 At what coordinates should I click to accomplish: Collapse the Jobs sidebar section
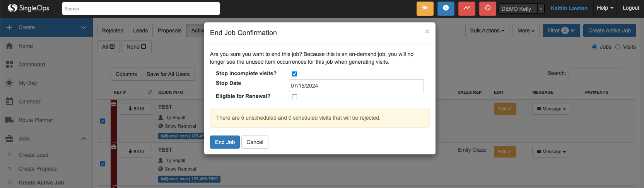(x=84, y=139)
